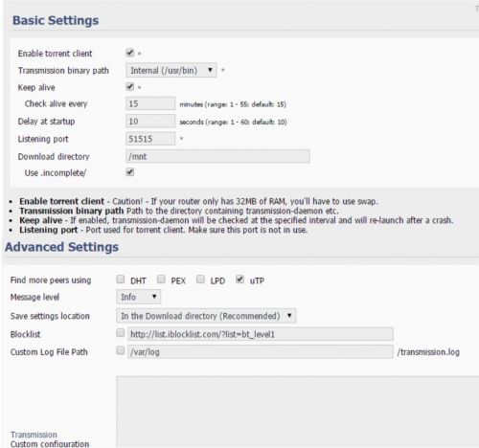Screen dimensions: 479x448
Task: Click the Download directory text box
Action: point(217,156)
